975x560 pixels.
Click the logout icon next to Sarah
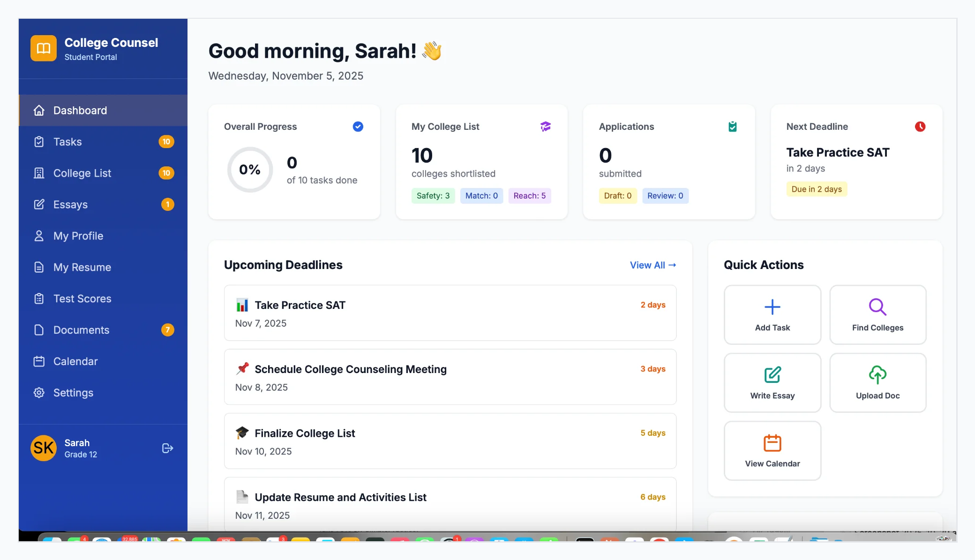coord(167,448)
